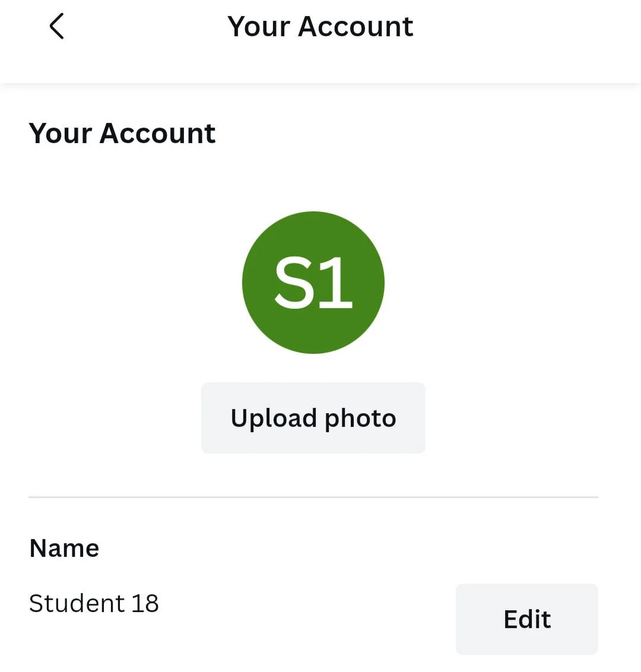Screen dimensions: 641x672
Task: Open photo uploader with Upload photo
Action: 313,418
